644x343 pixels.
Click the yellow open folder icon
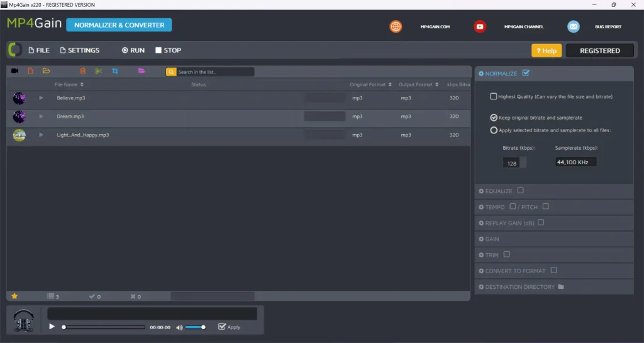(x=47, y=71)
